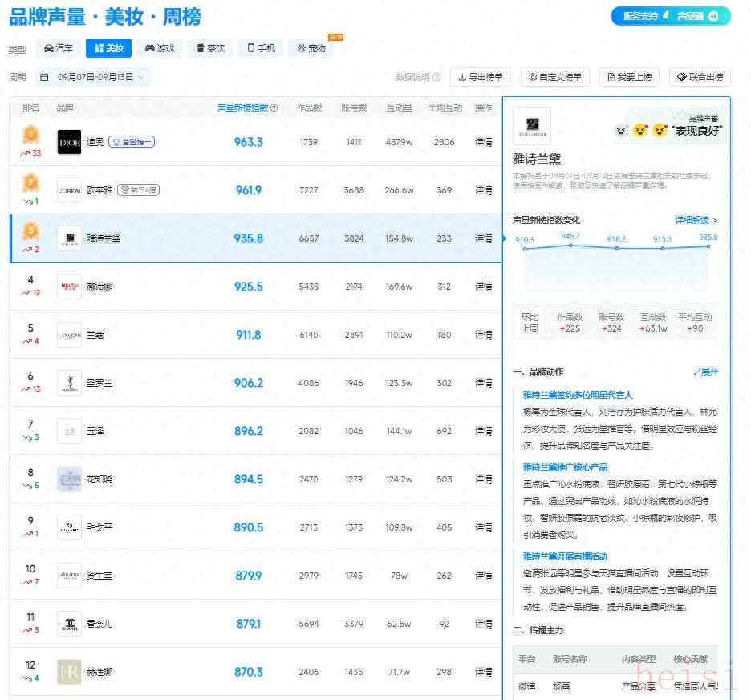Viewport: 751px width, 700px height.
Task: Open 详情 for 花知晓
Action: (483, 479)
